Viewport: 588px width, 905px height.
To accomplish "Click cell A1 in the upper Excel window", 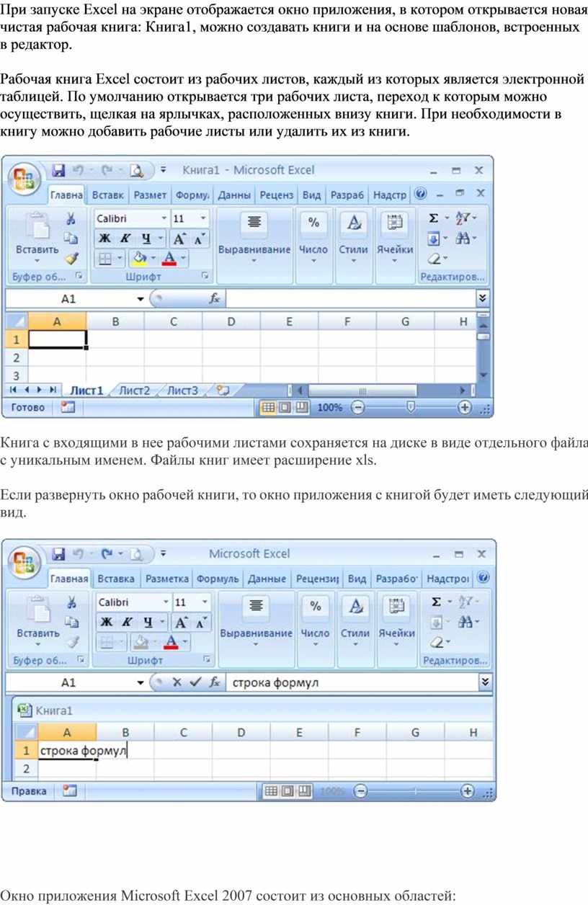I will 57,339.
